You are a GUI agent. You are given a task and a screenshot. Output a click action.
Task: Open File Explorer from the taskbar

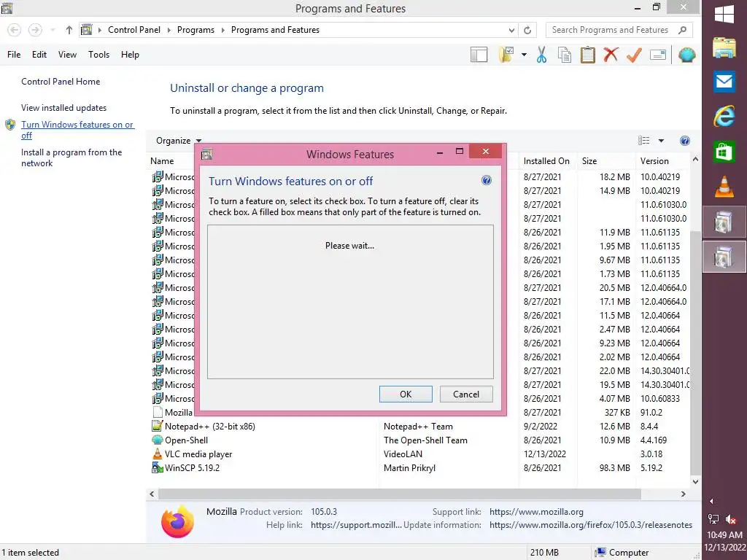click(724, 48)
